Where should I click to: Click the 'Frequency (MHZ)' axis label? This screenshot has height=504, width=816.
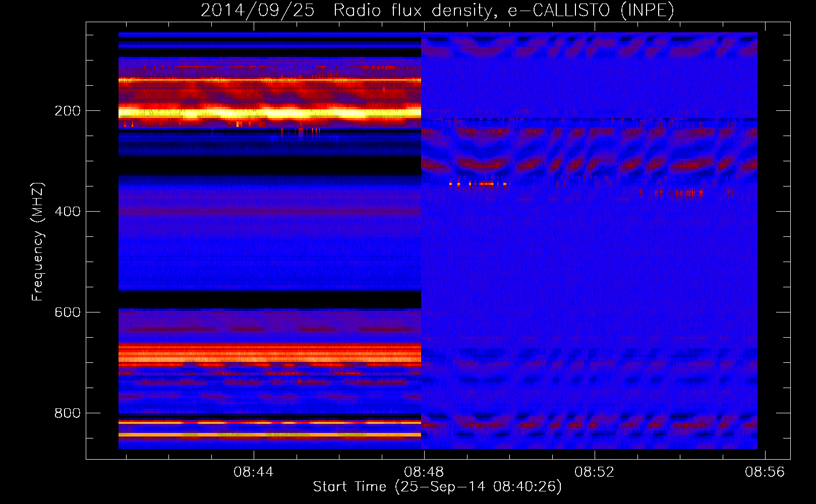click(x=38, y=241)
